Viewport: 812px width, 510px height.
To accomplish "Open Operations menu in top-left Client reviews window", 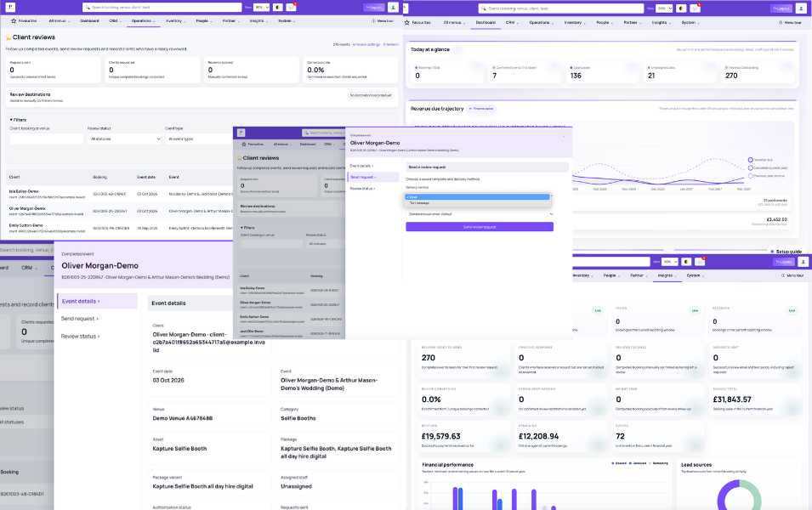I will [x=142, y=21].
